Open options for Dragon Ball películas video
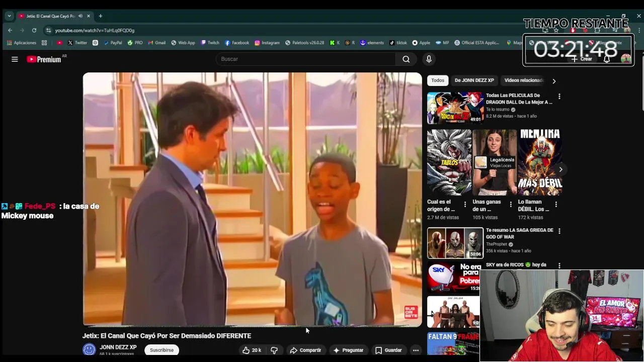644x362 pixels. [x=559, y=96]
